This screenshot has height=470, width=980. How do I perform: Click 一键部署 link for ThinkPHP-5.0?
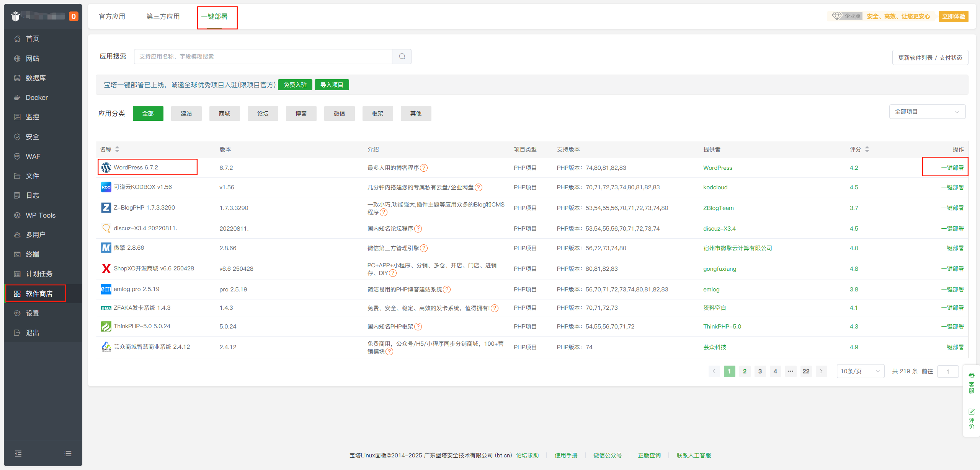click(x=952, y=327)
